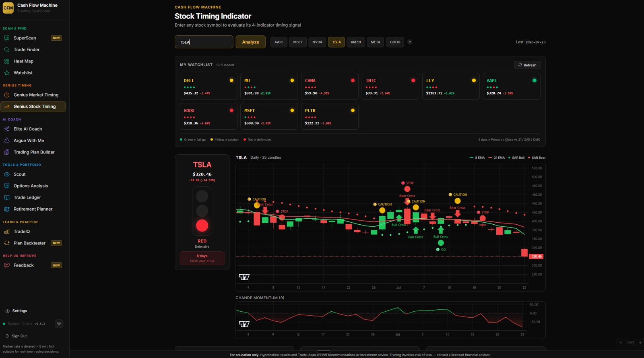Screen dimensions: 644x358
Task: Click the Settings gear icon
Action: pos(8,311)
